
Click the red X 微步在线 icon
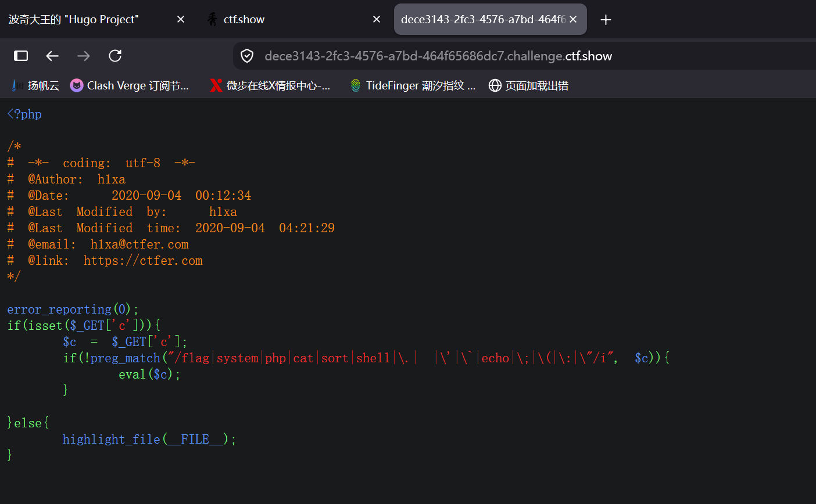coord(216,85)
